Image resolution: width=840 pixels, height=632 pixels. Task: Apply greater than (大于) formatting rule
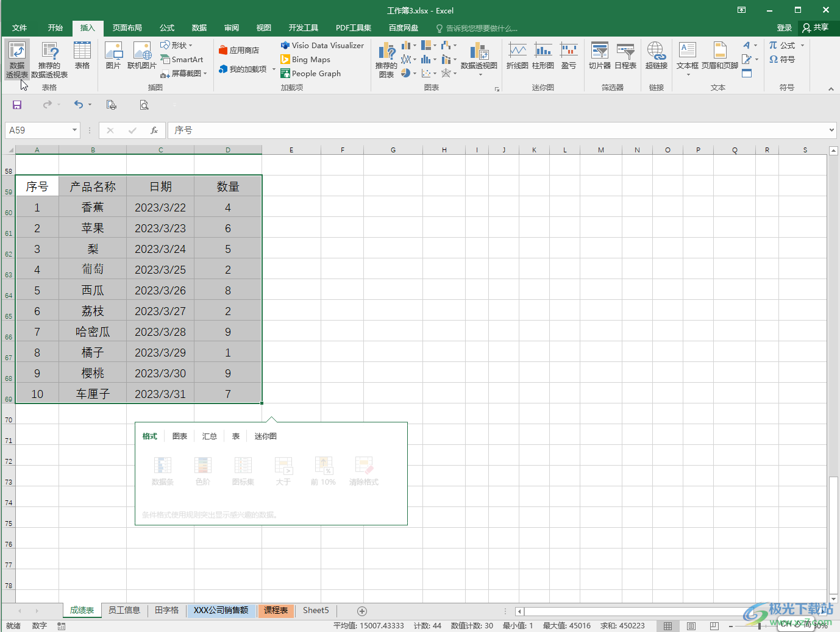283,471
